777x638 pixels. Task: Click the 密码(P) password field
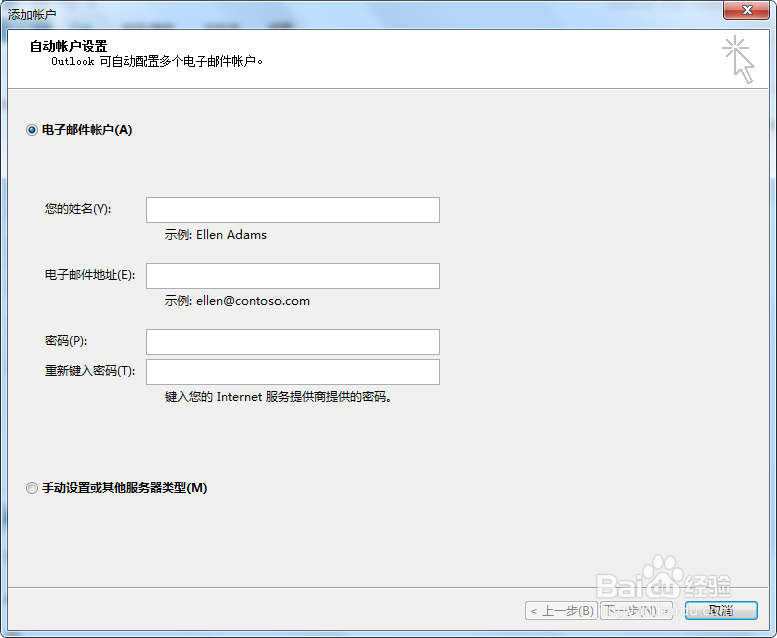292,342
